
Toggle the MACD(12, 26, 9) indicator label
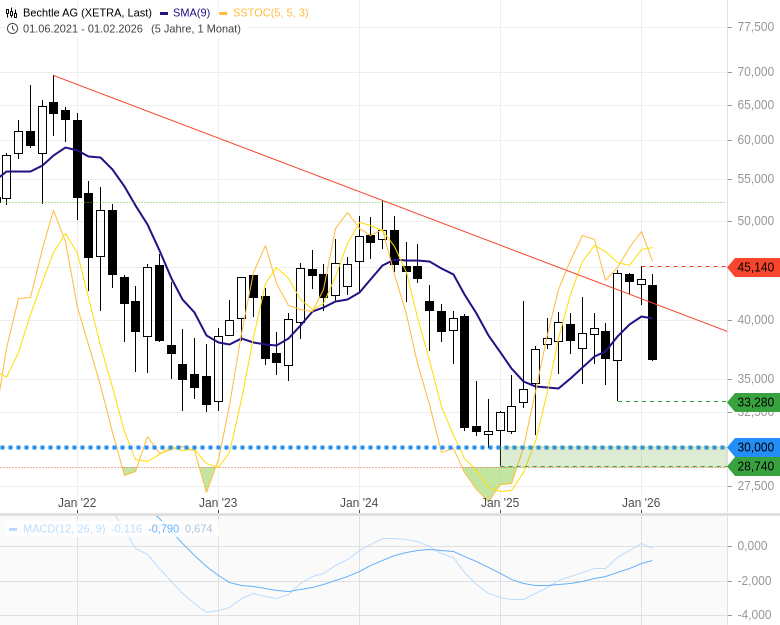pos(64,529)
